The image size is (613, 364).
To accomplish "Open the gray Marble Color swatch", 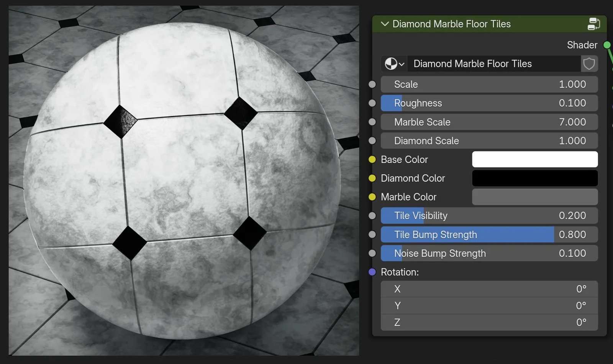I will [x=534, y=197].
